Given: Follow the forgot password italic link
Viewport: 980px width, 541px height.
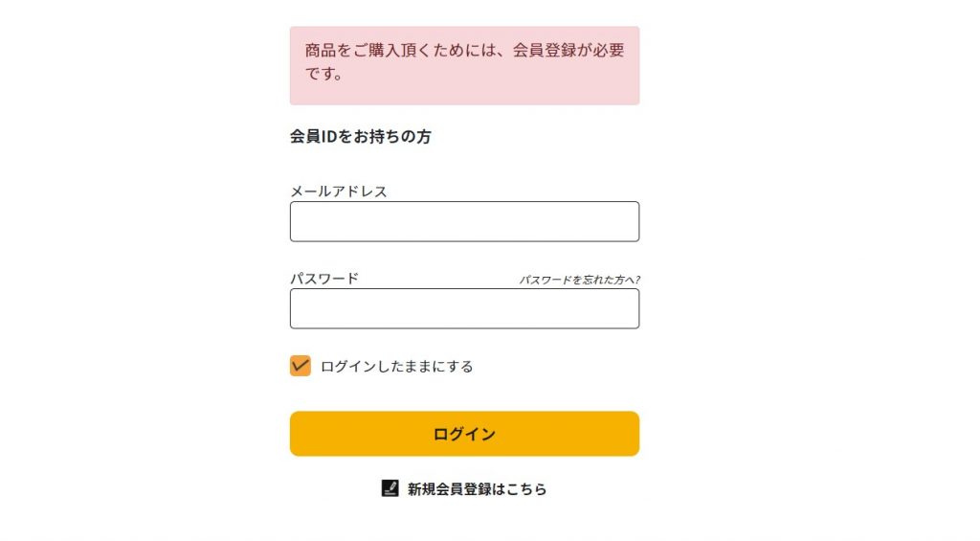Looking at the screenshot, I should (x=579, y=280).
